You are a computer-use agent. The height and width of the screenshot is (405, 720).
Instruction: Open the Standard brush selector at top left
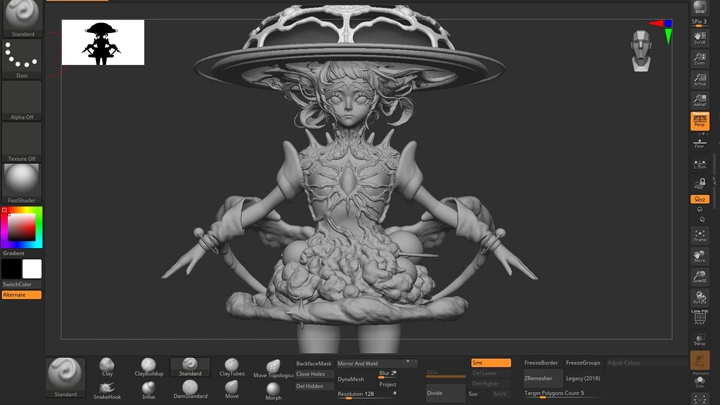tap(22, 18)
